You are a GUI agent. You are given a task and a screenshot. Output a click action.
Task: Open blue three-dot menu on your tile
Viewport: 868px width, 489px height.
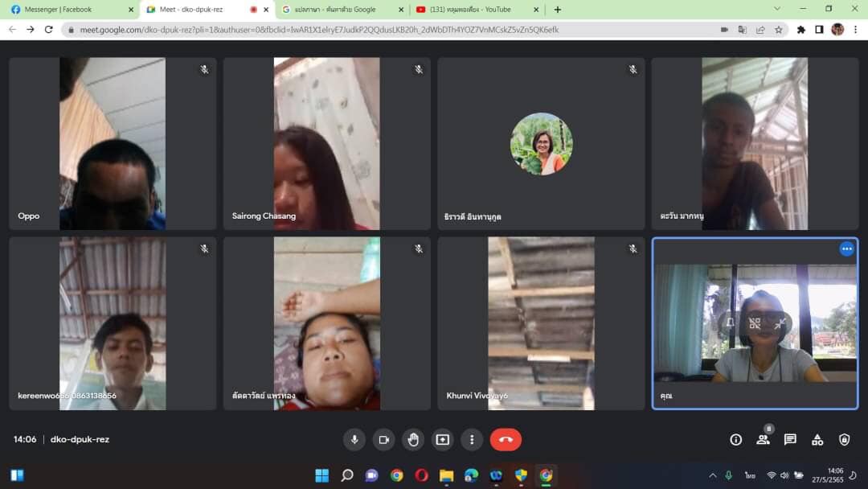click(x=846, y=249)
